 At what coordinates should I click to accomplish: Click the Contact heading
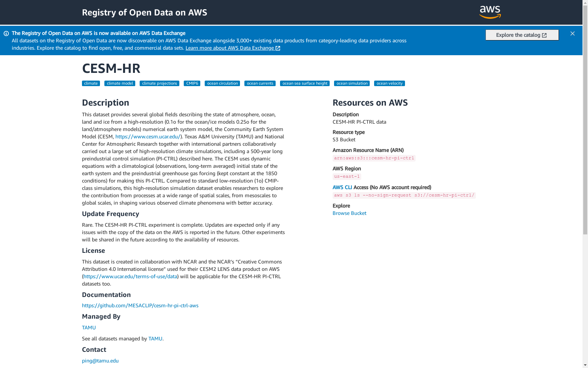(94, 350)
